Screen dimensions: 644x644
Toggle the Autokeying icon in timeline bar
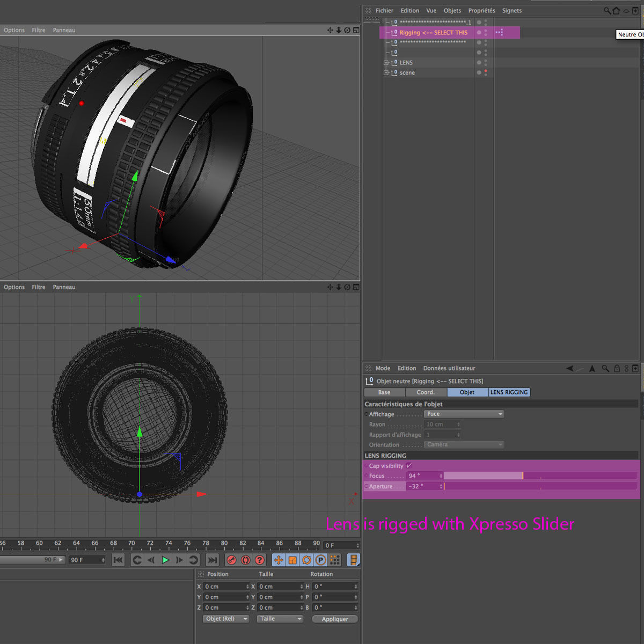[245, 560]
